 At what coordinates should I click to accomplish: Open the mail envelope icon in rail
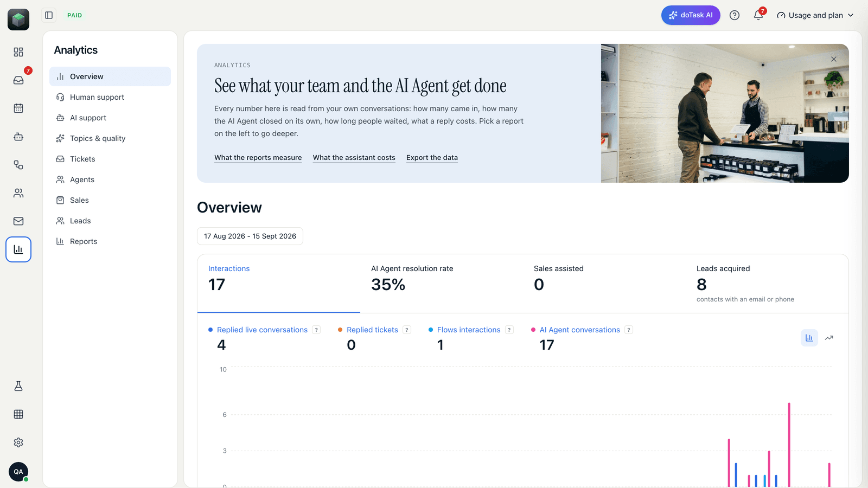coord(18,221)
